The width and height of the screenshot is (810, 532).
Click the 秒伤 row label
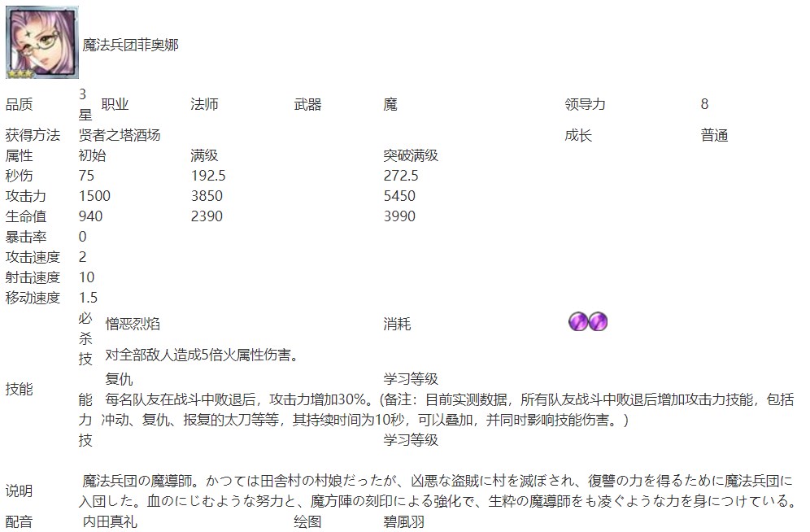[x=20, y=176]
